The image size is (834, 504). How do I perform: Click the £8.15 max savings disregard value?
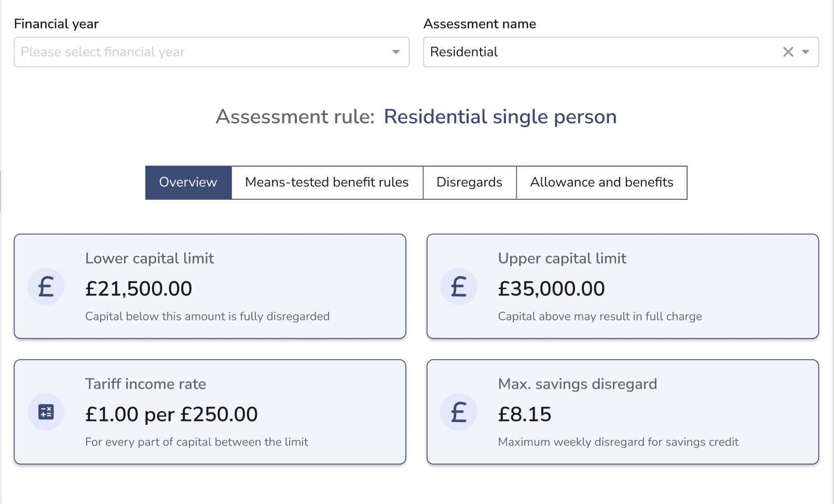(x=524, y=414)
